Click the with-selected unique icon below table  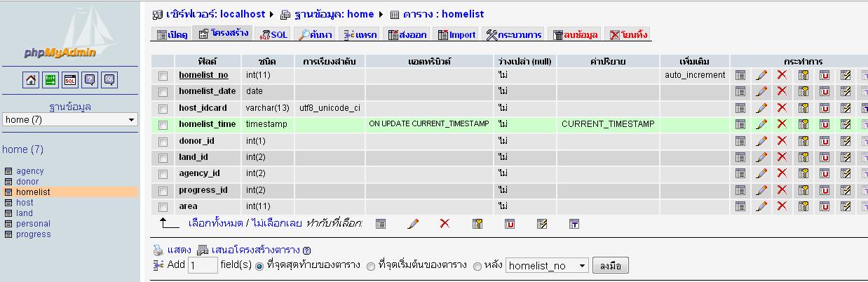click(510, 224)
